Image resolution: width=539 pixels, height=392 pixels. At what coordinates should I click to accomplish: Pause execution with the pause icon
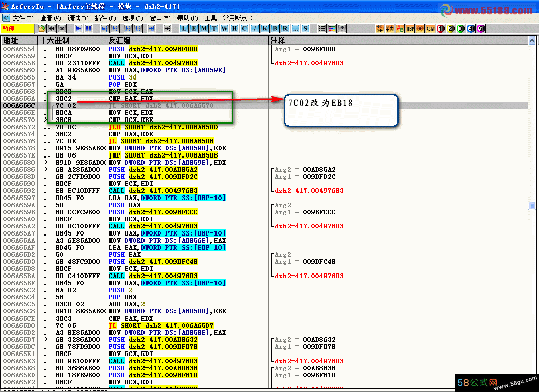coord(88,29)
